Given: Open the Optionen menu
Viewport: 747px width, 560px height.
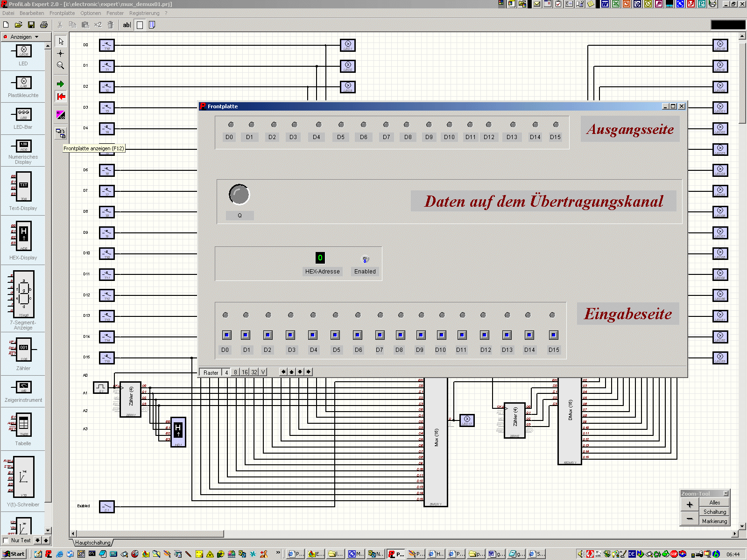Looking at the screenshot, I should [91, 13].
